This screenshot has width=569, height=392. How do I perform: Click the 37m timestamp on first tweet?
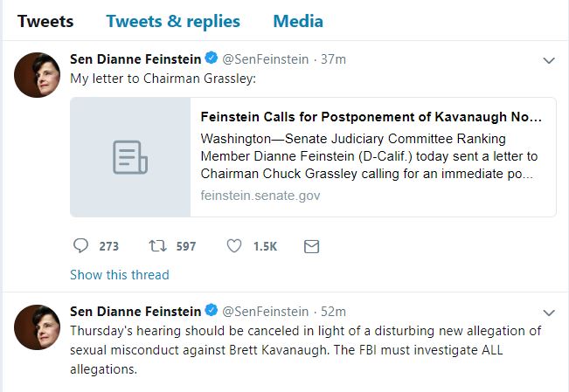click(334, 60)
